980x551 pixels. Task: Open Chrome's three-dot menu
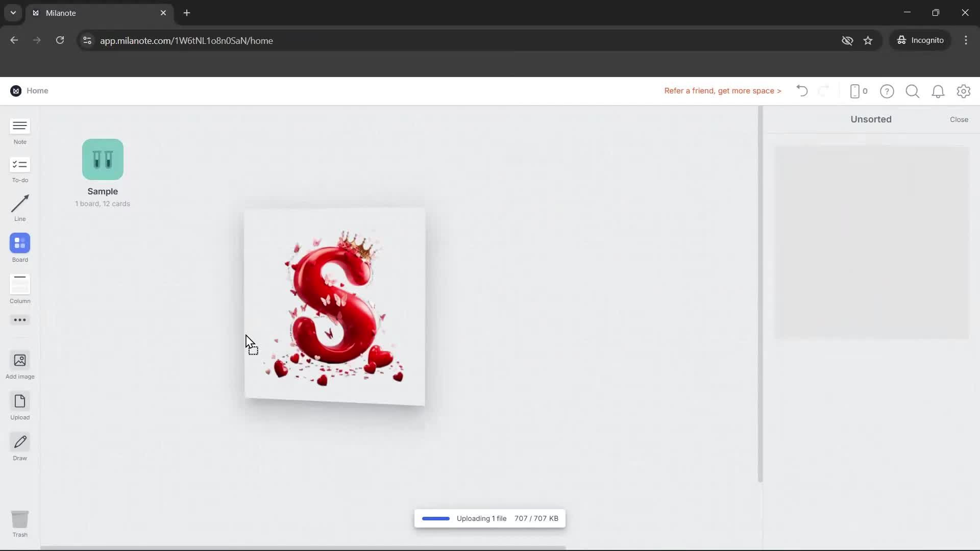pos(966,40)
